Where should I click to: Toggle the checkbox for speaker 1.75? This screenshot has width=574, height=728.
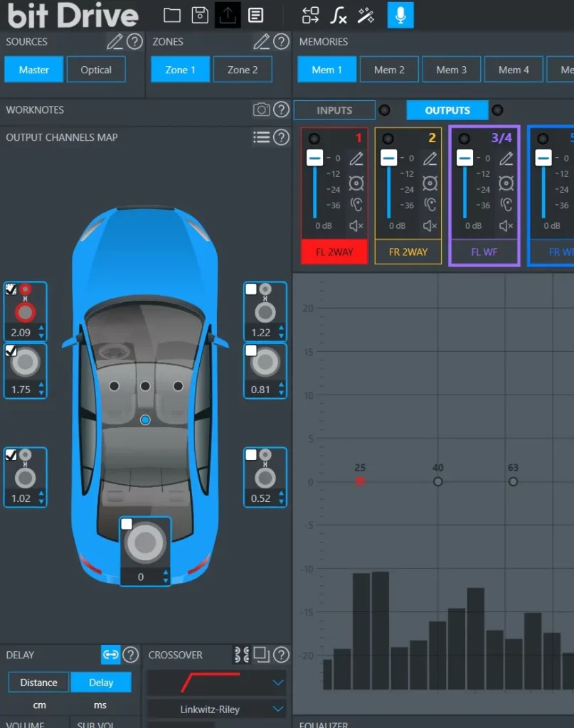(x=11, y=350)
